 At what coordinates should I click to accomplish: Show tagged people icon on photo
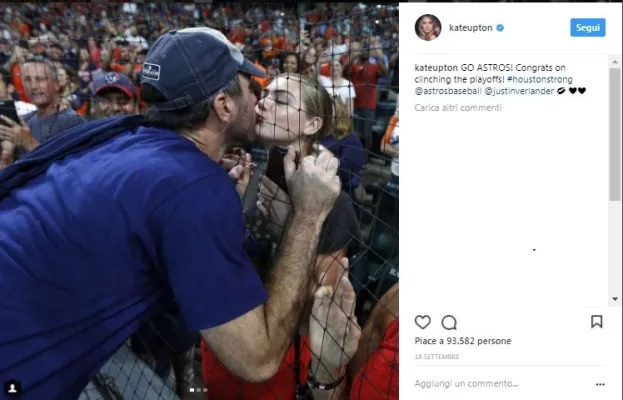(13, 388)
